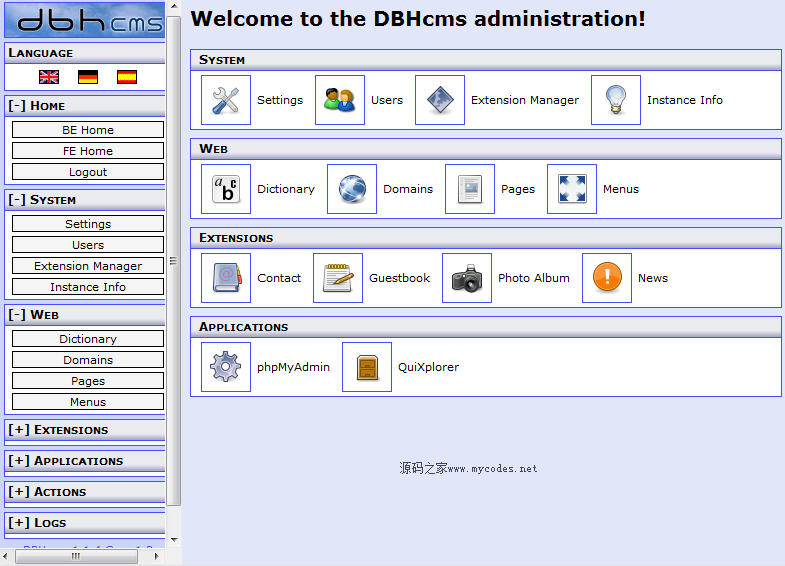Click the Dictionary label in Web panel
Viewport: 785px width, 566px height.
pos(286,190)
